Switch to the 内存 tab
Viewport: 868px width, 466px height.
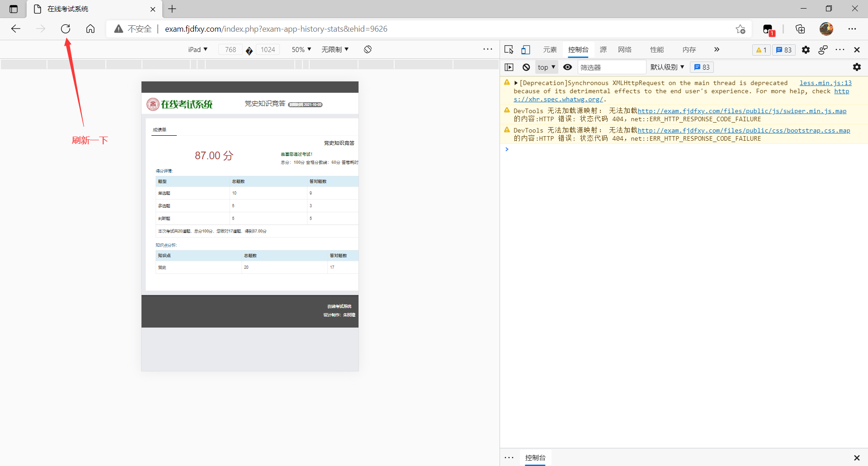click(689, 50)
